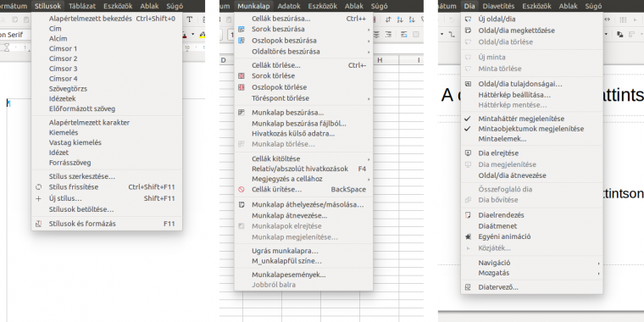644x322 pixels.
Task: Click the Oszlopok törlése icon
Action: (241, 87)
